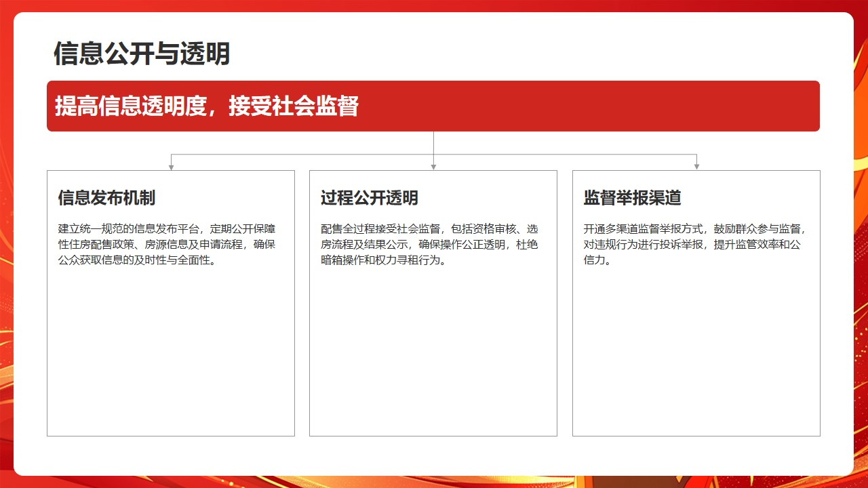
Task: Click the arrowhead pointing to the 监督举报渠道 box
Action: tap(696, 166)
